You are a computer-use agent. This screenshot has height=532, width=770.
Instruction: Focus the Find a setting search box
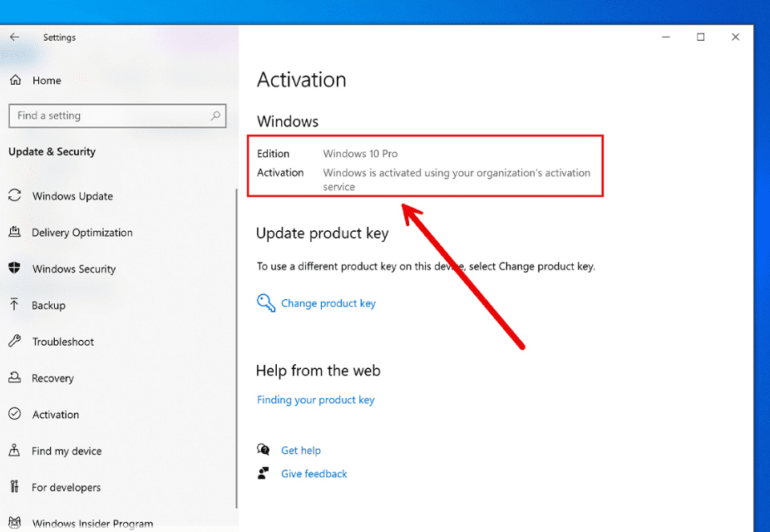pos(108,116)
